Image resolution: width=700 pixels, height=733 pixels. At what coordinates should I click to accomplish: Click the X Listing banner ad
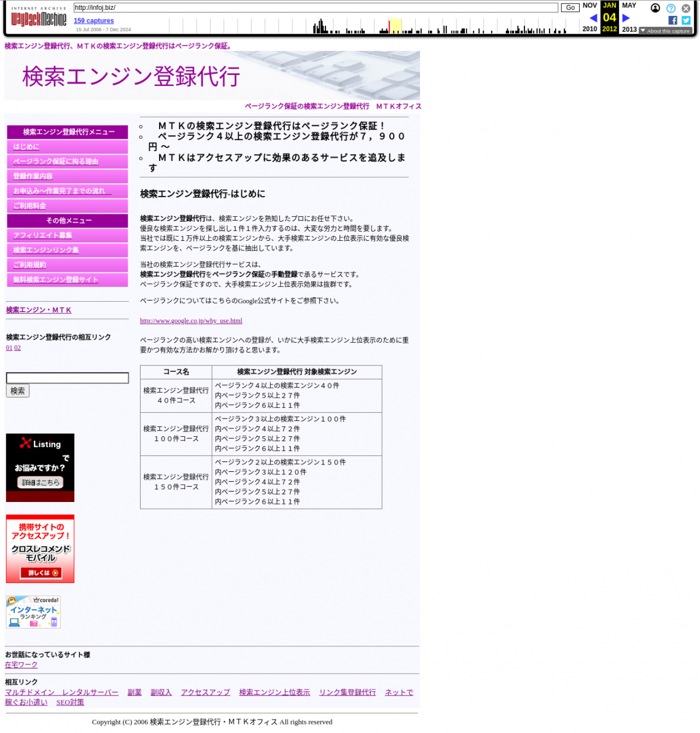pyautogui.click(x=40, y=468)
